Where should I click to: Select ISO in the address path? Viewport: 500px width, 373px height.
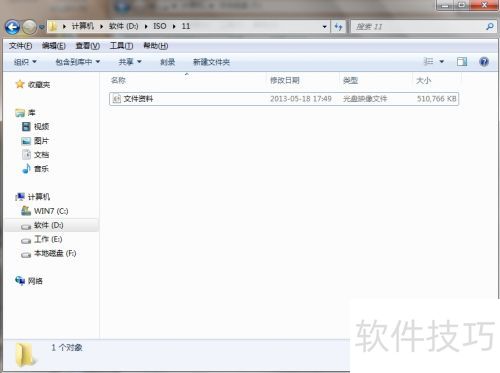coord(160,26)
